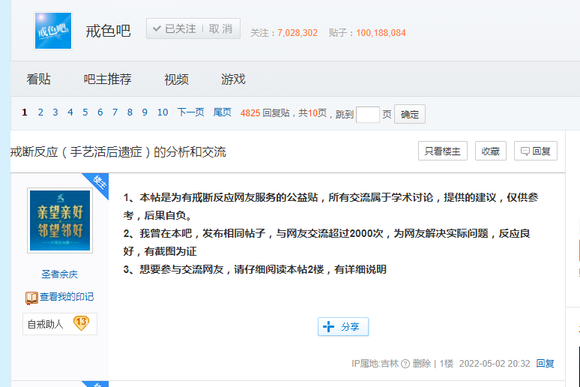
Task: Go to page 2 of replies
Action: click(x=40, y=112)
